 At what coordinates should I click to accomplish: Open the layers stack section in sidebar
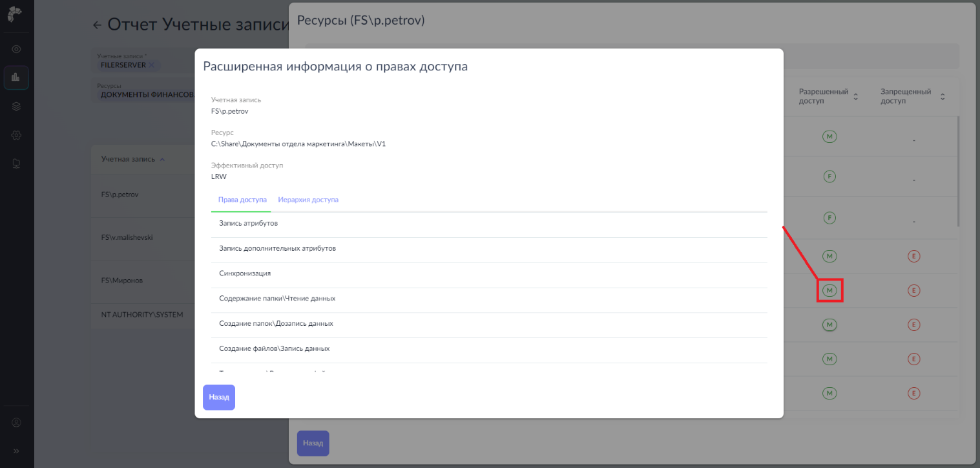point(17,107)
